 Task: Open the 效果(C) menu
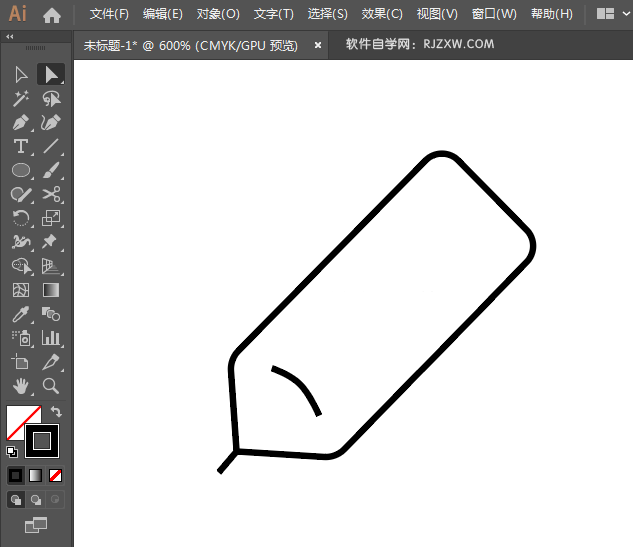382,14
